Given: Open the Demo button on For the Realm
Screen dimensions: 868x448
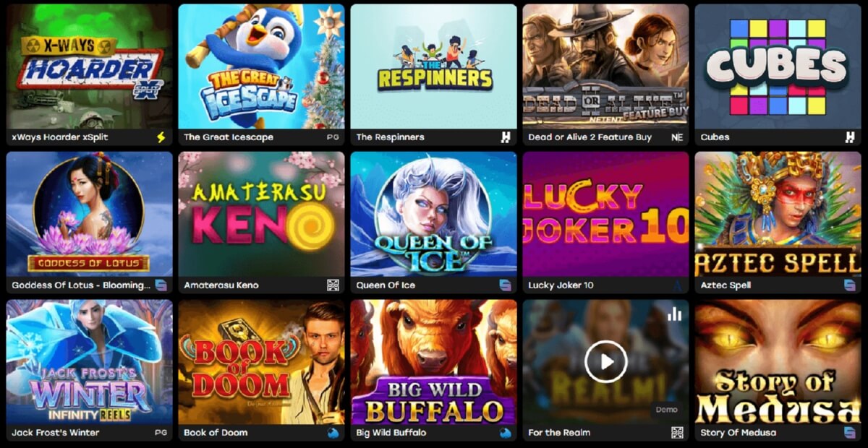Looking at the screenshot, I should [x=666, y=410].
